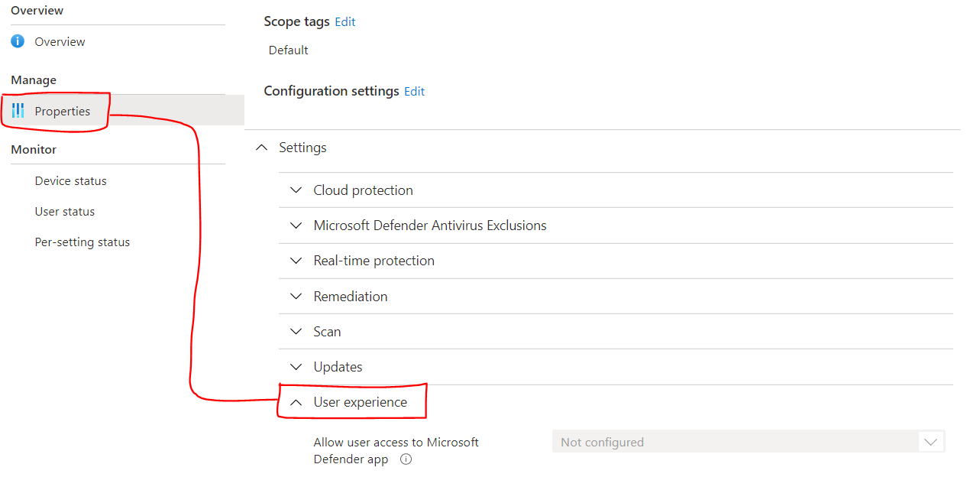Collapse the User experience section
The width and height of the screenshot is (980, 477).
click(x=296, y=401)
